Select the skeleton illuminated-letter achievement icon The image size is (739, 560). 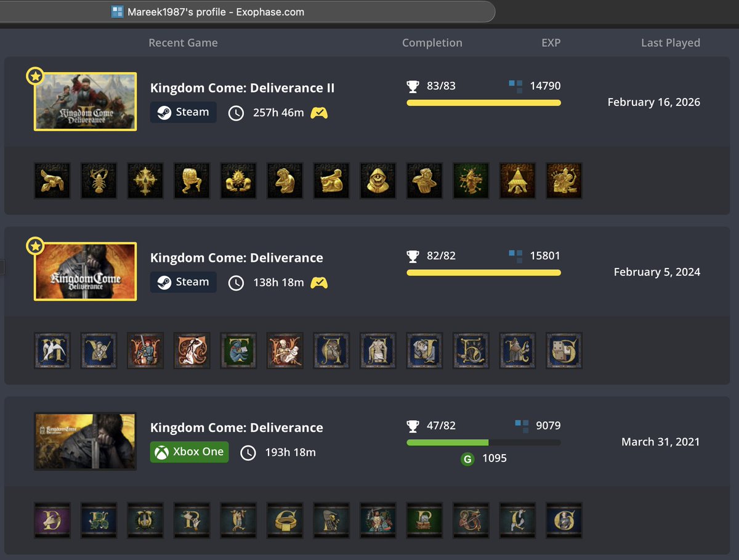click(285, 351)
